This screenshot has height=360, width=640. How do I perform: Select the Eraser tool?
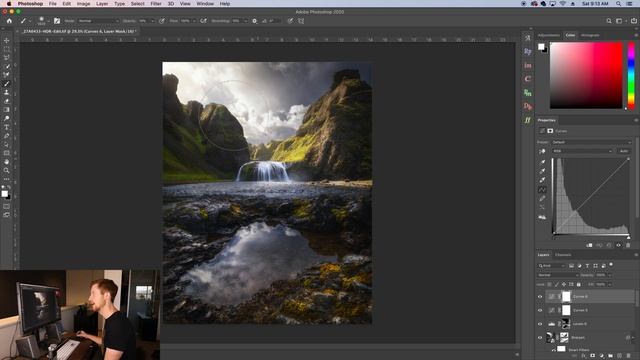point(7,101)
